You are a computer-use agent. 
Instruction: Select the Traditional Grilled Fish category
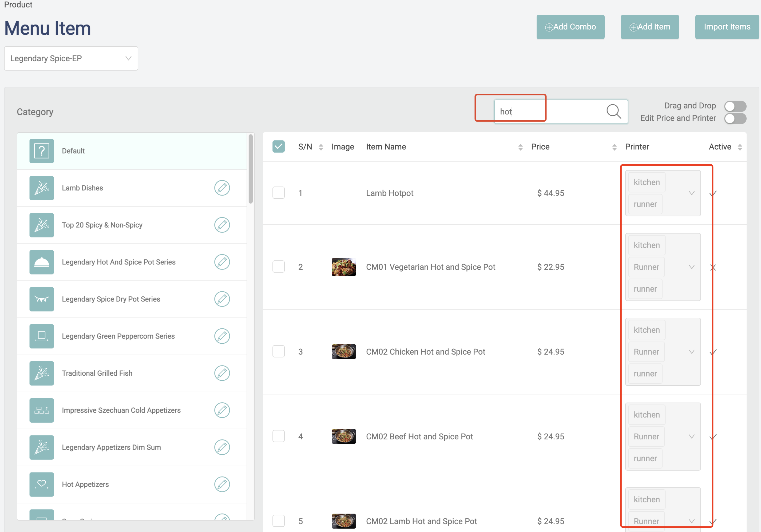coord(132,373)
